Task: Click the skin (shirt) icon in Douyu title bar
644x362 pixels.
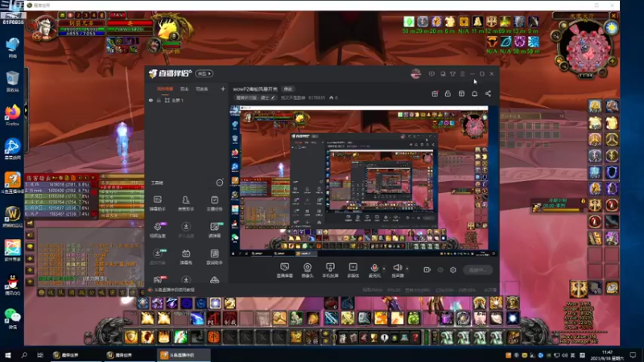Action: point(452,74)
